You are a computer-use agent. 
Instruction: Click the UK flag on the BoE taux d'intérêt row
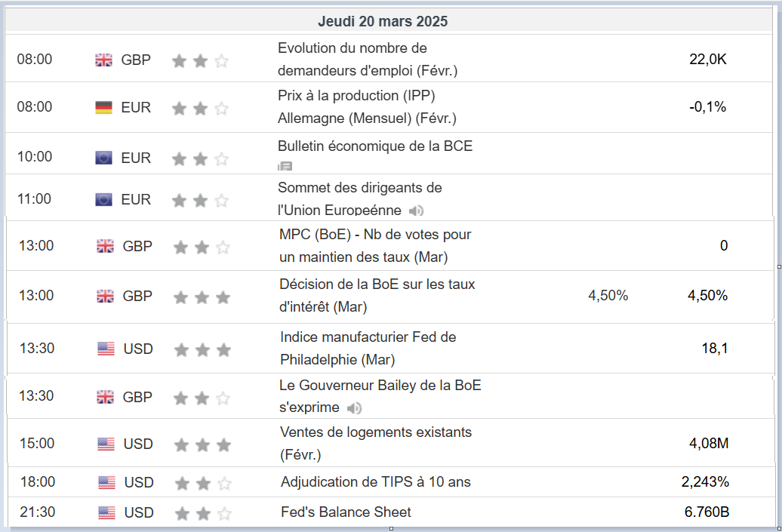(x=106, y=296)
